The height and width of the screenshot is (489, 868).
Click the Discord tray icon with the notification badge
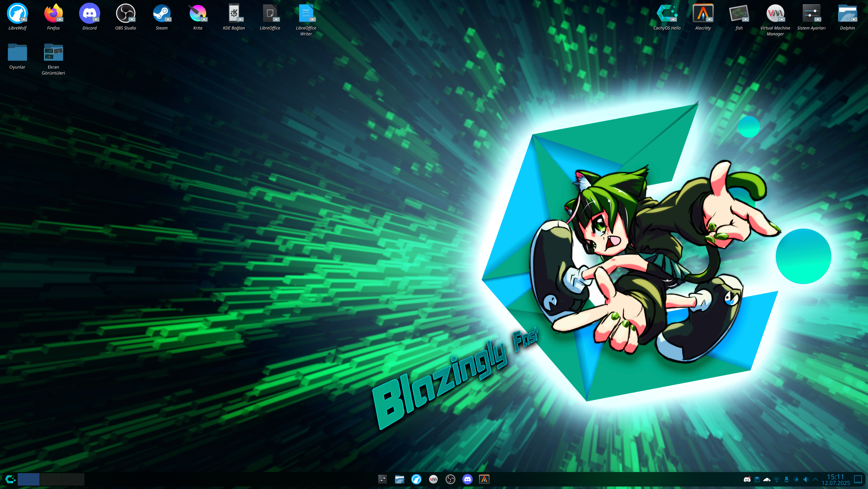coord(747,479)
